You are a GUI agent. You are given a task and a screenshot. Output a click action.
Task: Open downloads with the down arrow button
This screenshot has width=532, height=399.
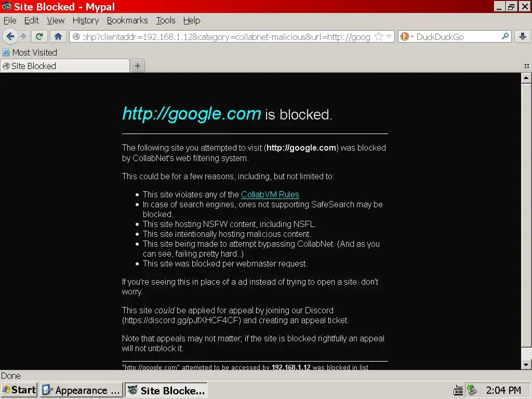[x=523, y=36]
